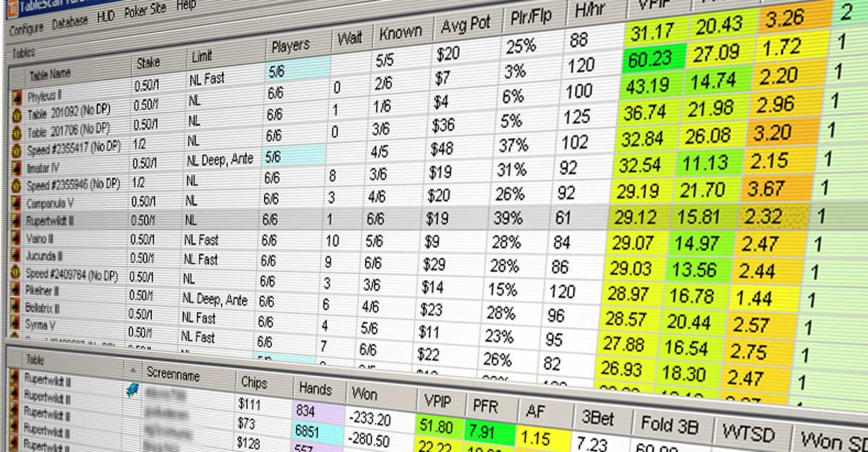Select the 61 hands-per-hour cell
Image resolution: width=868 pixels, height=452 pixels.
pyautogui.click(x=579, y=216)
